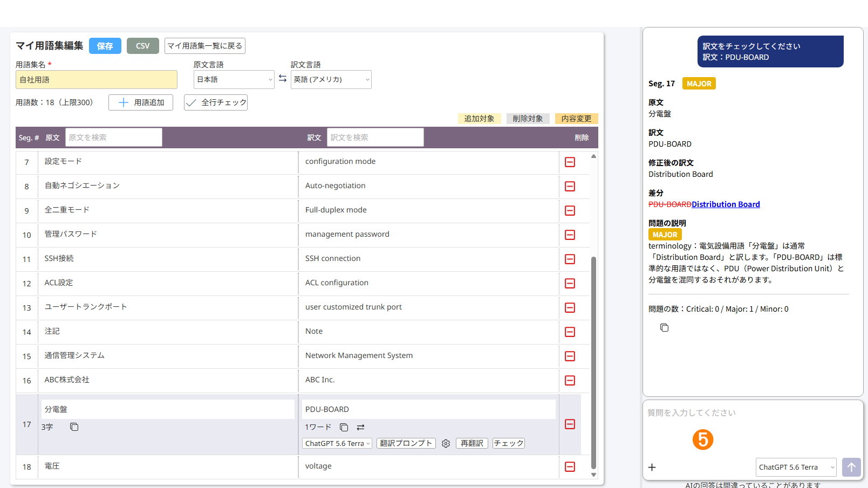Open the 翻訳プロンプト button
Viewport: 868px width, 488px height.
[x=406, y=443]
